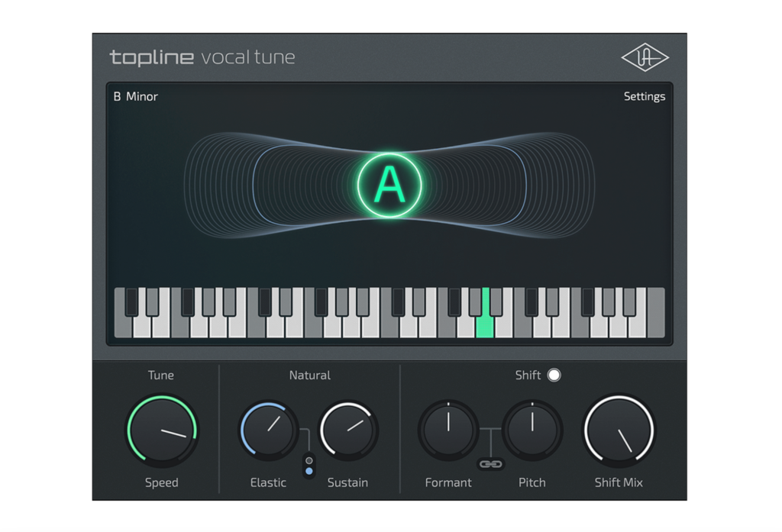
Task: Click the 'Tune' section label
Action: pos(161,375)
